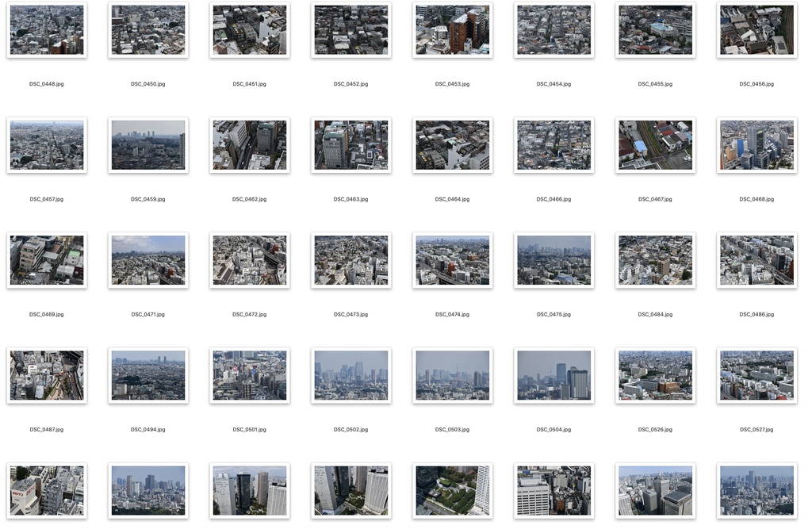
Task: Click the filename label DSC_0494.jpg
Action: pyautogui.click(x=148, y=429)
